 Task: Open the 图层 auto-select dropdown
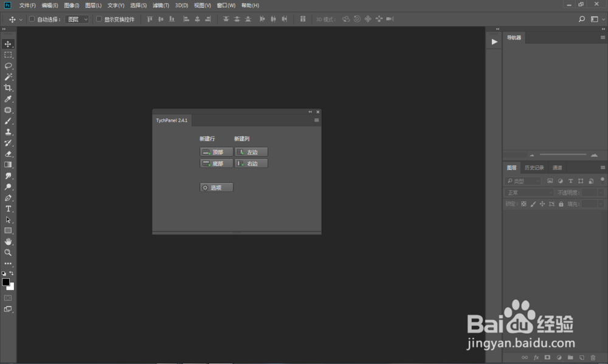(x=77, y=19)
